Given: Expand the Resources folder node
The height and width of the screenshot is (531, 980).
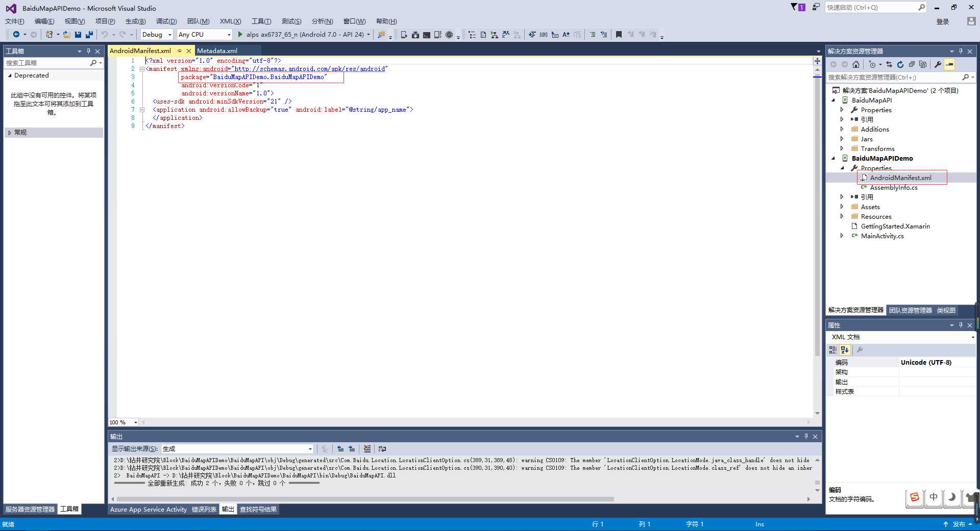Looking at the screenshot, I should (x=842, y=216).
